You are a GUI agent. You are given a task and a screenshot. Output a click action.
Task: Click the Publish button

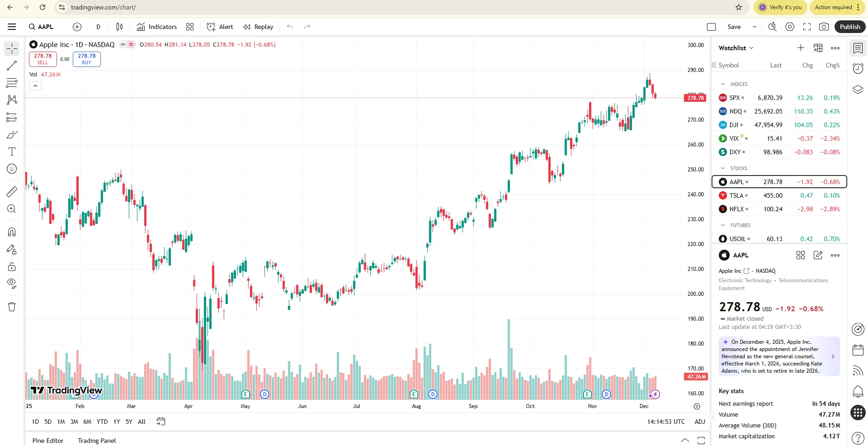(849, 27)
